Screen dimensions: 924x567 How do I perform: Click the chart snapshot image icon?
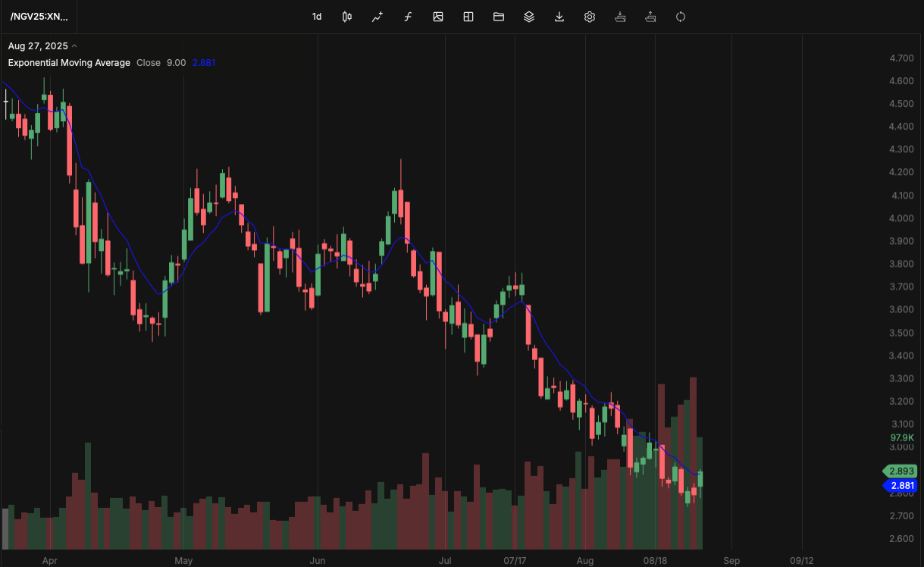pos(438,17)
